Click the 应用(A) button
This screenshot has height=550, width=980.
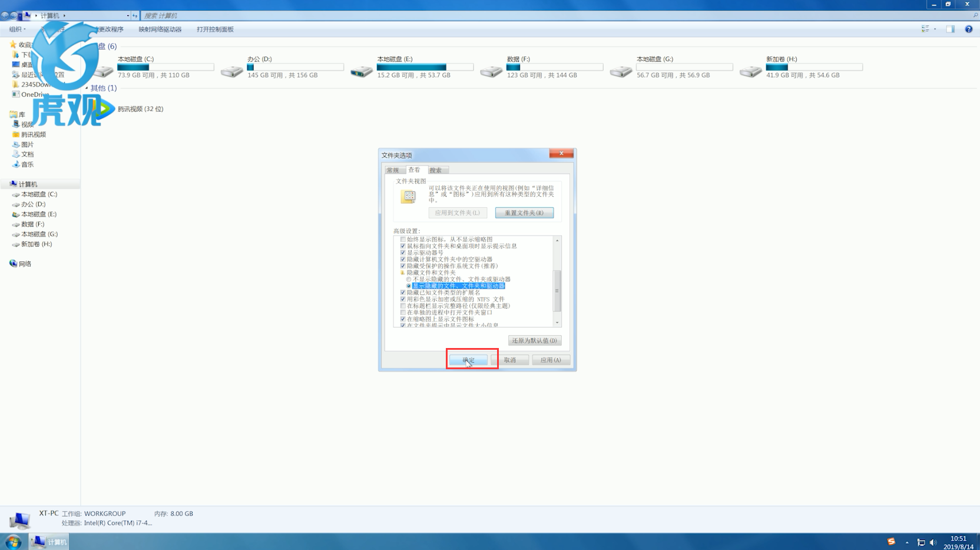pos(551,360)
